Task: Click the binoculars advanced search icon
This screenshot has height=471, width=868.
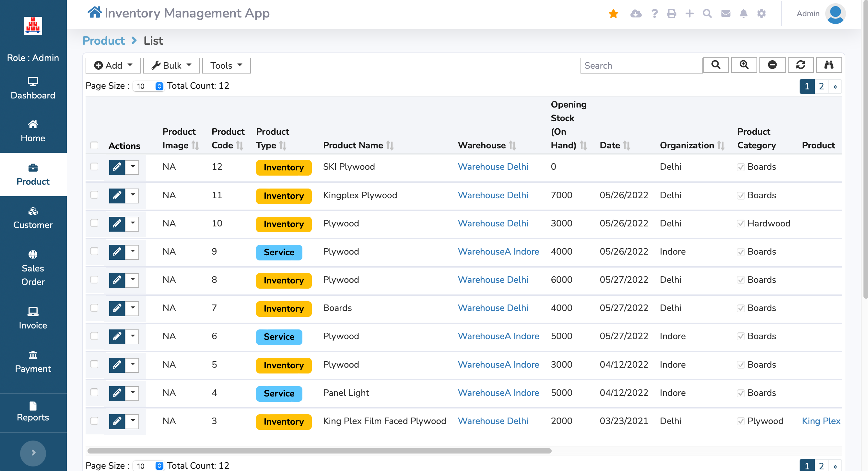Action: click(x=828, y=65)
